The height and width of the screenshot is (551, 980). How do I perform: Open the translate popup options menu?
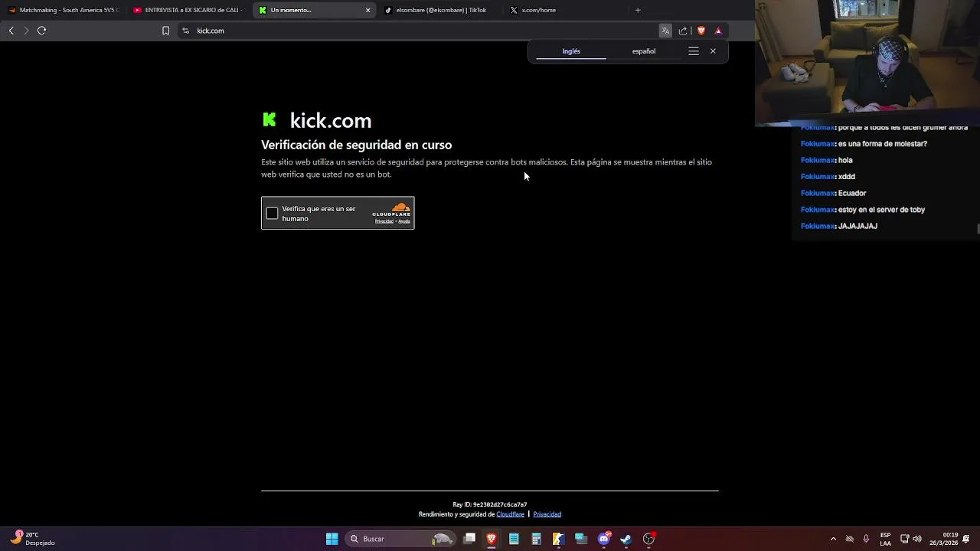[x=694, y=51]
